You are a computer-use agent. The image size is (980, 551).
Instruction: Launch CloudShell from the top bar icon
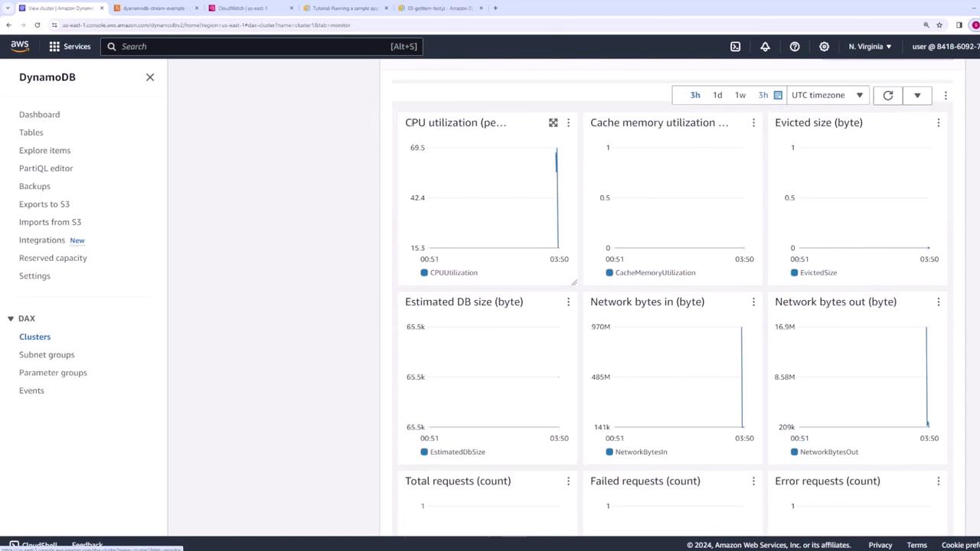click(x=735, y=47)
